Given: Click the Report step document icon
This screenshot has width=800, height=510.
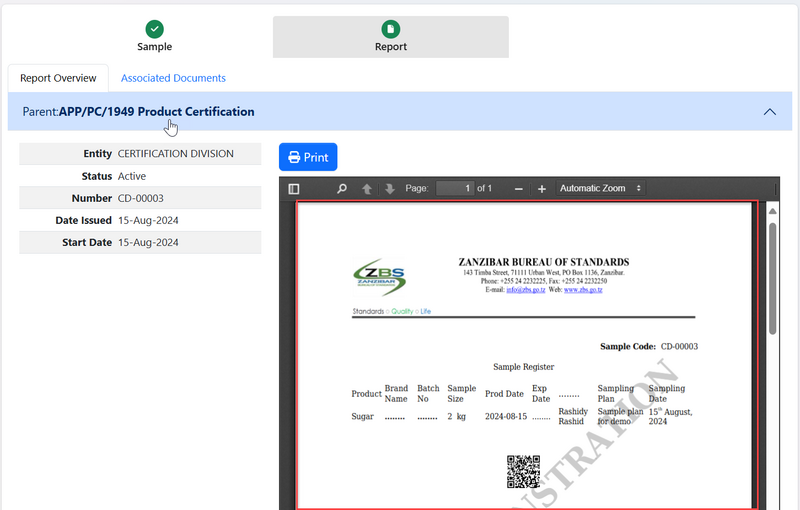Looking at the screenshot, I should tap(390, 29).
